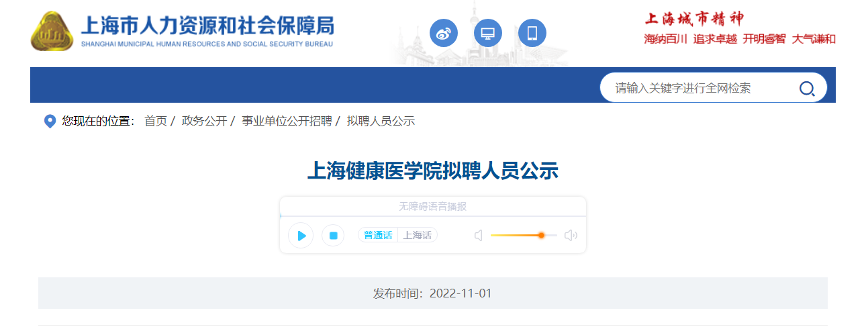
Task: Open the Weibo icon link
Action: click(444, 33)
